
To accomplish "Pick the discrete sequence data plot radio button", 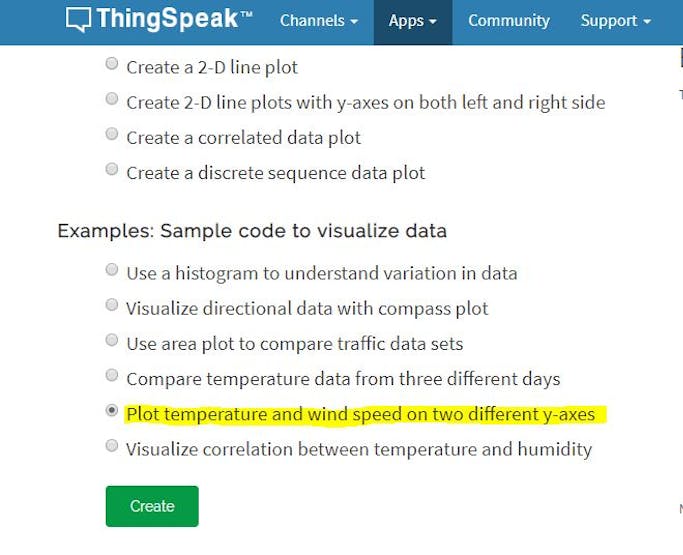I will [x=112, y=170].
